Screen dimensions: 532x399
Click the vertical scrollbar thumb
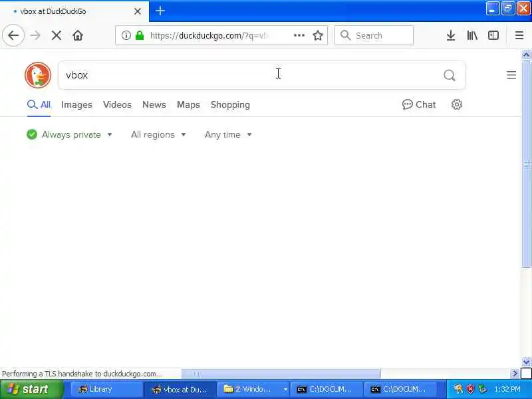[x=526, y=164]
